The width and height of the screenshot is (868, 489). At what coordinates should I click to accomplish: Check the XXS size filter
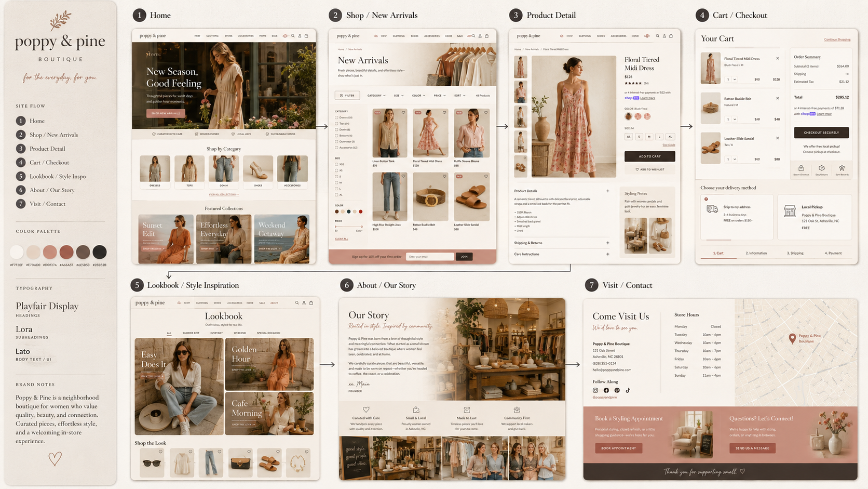coord(336,164)
